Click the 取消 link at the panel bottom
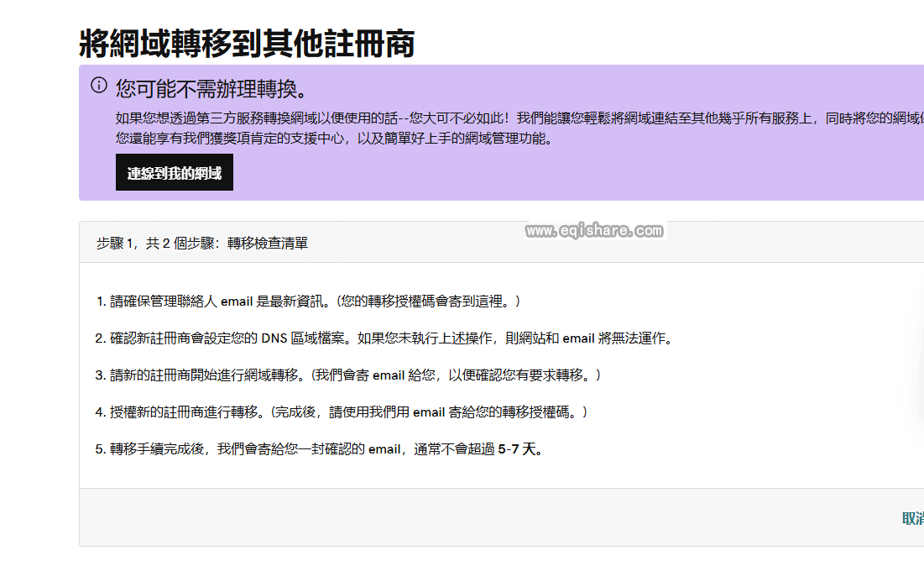The height and width of the screenshot is (561, 924). click(912, 519)
